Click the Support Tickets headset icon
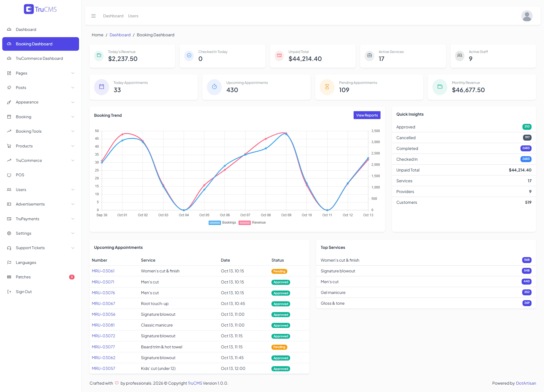 [9, 248]
